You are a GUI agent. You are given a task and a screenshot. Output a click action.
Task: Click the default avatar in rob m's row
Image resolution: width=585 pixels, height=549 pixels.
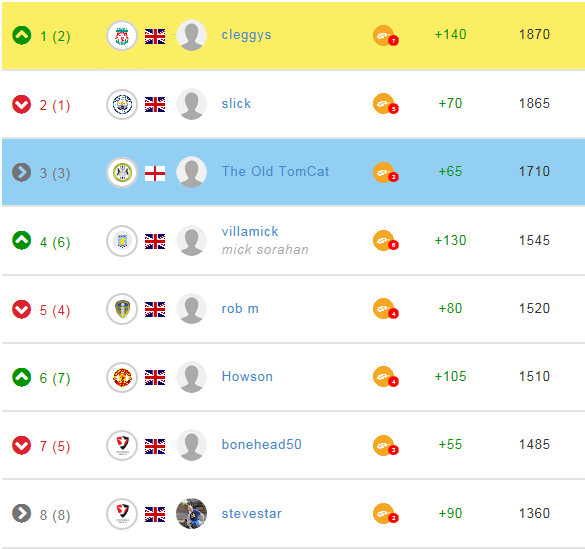point(191,309)
